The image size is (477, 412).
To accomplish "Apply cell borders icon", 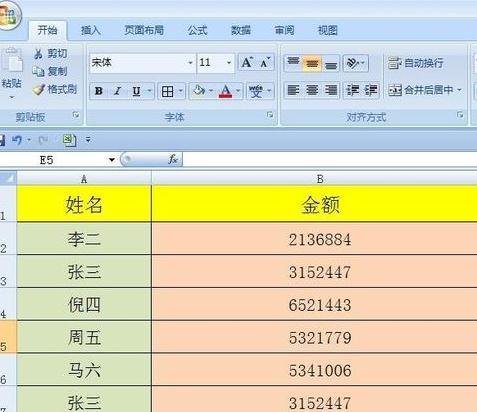I will pos(167,91).
